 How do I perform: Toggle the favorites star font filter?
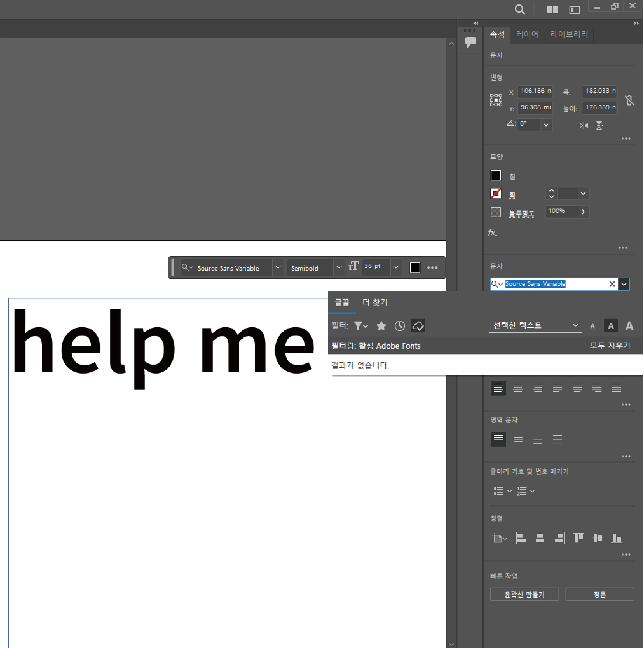381,326
